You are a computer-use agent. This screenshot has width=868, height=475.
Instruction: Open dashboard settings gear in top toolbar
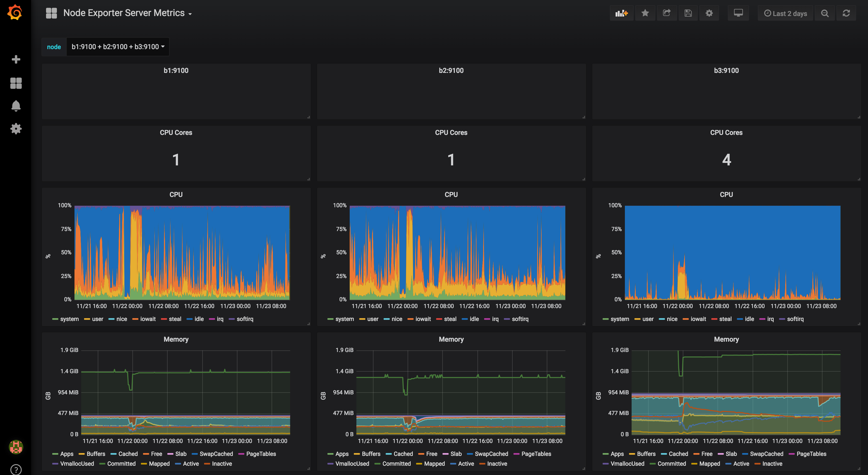click(x=709, y=13)
